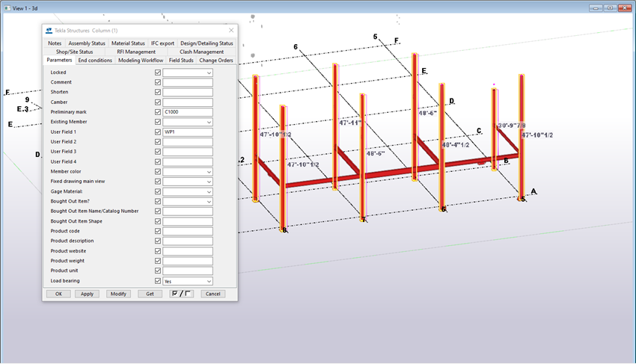Viewport: 636px width, 364px height.
Task: Maximize the View 1 - 3d window
Action: (611, 7)
